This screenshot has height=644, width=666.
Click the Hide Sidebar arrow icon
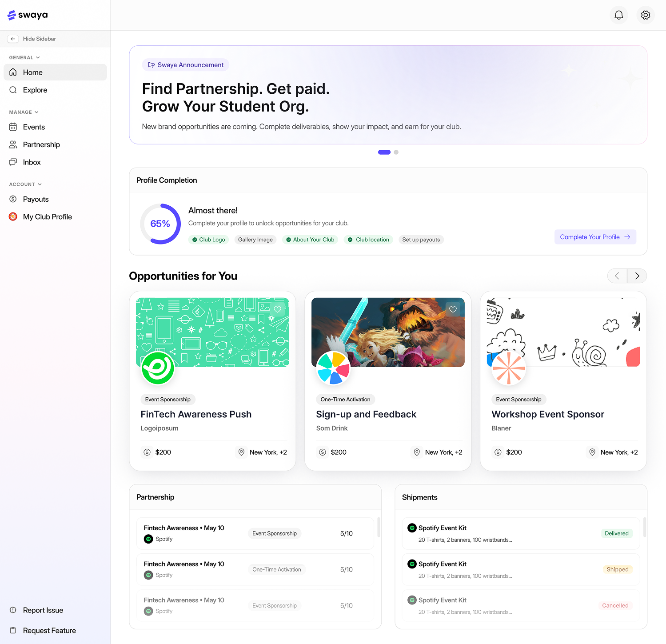[13, 39]
